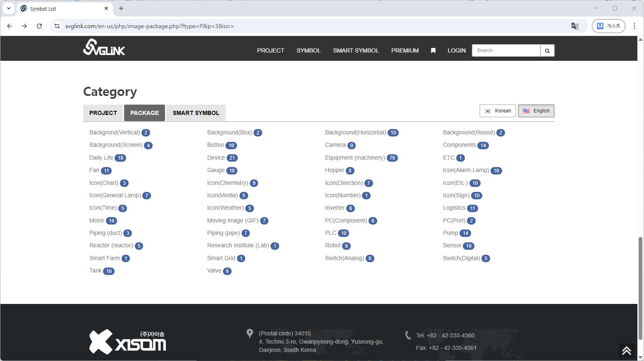Click the SVGLINK logo
Image resolution: width=644 pixels, height=361 pixels.
point(104,48)
